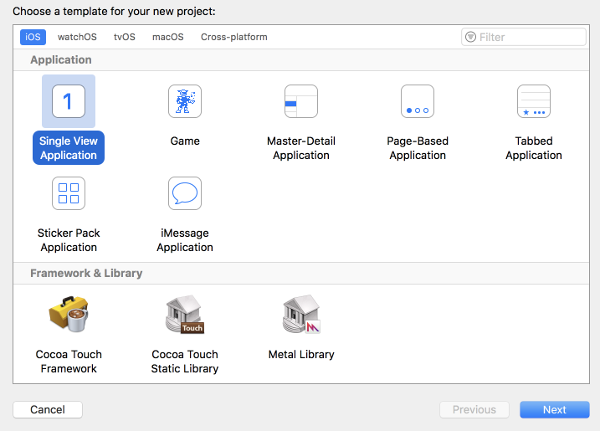Click the "Cocoa Touch Framework" label

coord(68,361)
